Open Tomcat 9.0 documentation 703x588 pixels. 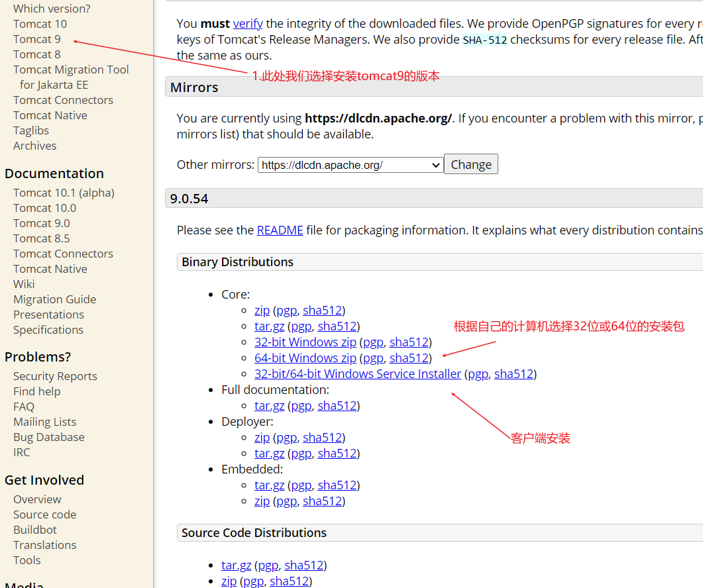point(42,223)
